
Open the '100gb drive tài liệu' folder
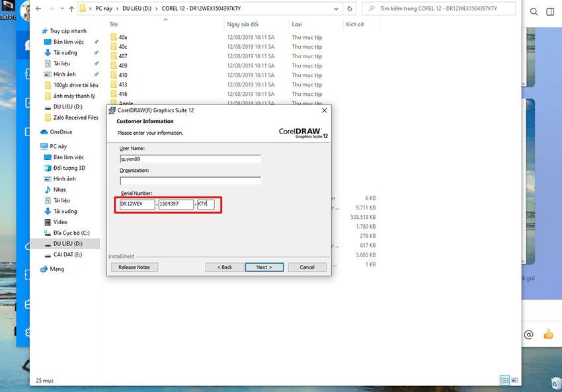[75, 85]
